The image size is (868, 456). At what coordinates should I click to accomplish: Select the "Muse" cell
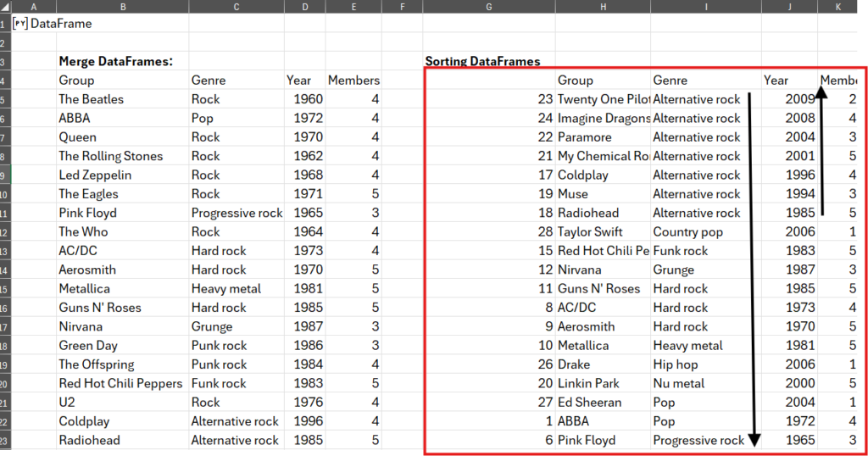(603, 194)
